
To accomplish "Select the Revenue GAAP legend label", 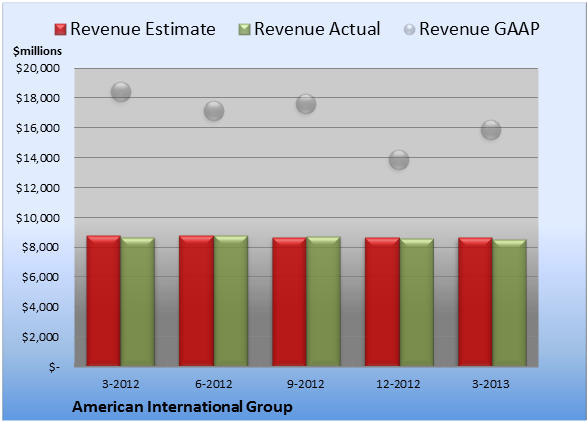I will click(x=479, y=29).
